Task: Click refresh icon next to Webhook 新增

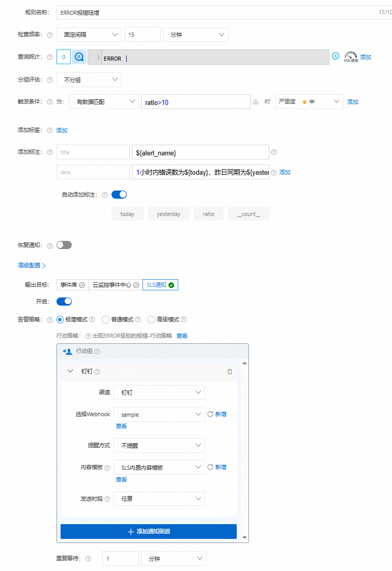Action: coord(210,414)
